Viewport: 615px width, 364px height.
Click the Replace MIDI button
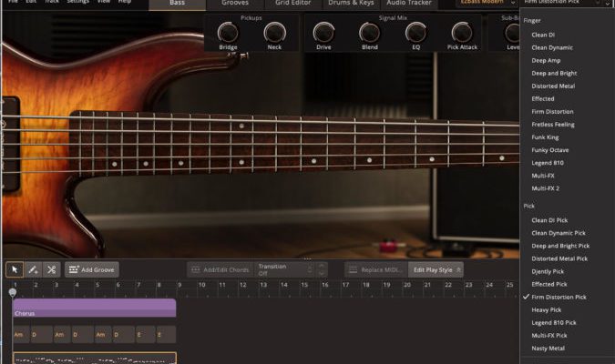374,269
